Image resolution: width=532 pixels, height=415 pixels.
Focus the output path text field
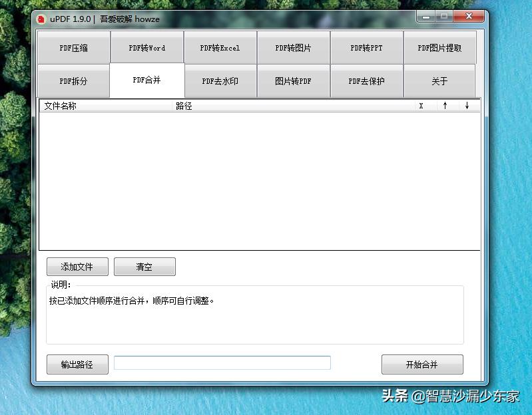click(222, 363)
